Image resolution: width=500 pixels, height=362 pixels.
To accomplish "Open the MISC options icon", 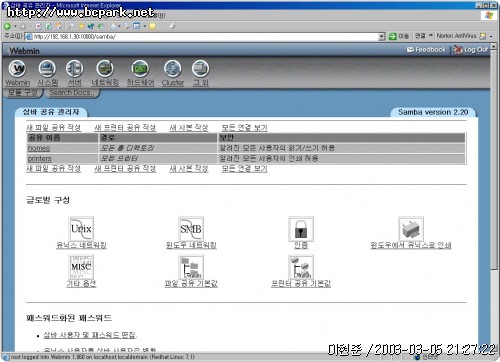I will tap(81, 267).
